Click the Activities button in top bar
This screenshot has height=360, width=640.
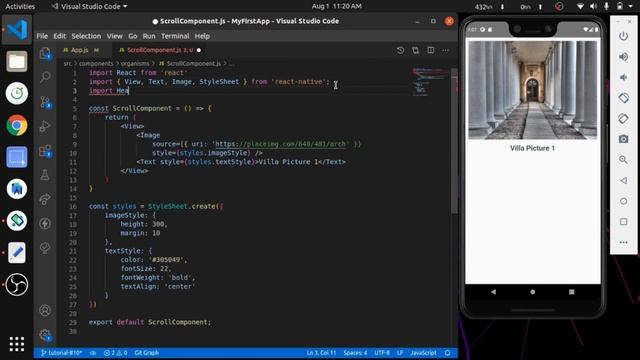(20, 7)
